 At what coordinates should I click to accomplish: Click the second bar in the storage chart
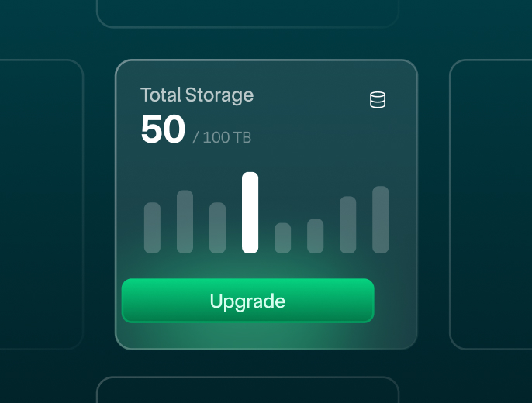tap(185, 222)
